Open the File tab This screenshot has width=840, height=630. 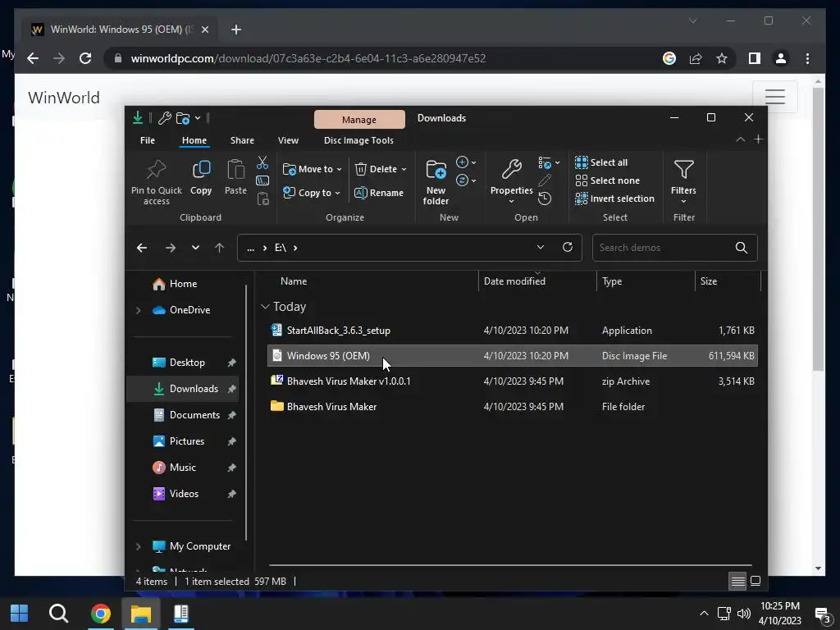point(148,140)
